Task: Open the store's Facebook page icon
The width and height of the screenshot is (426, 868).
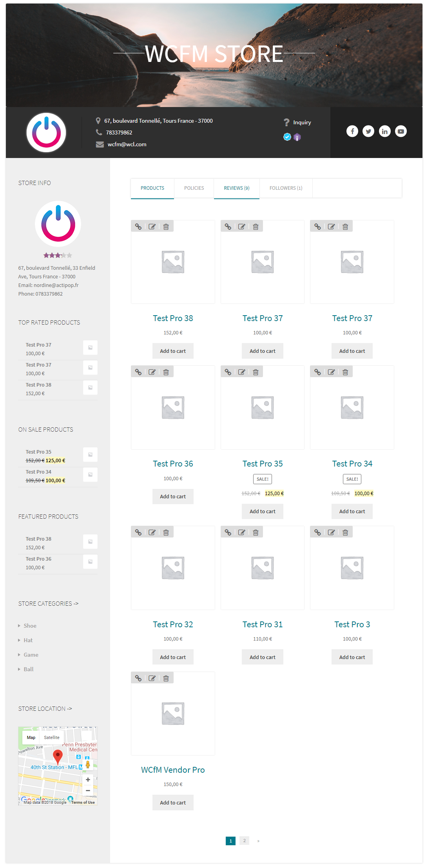Action: tap(352, 131)
